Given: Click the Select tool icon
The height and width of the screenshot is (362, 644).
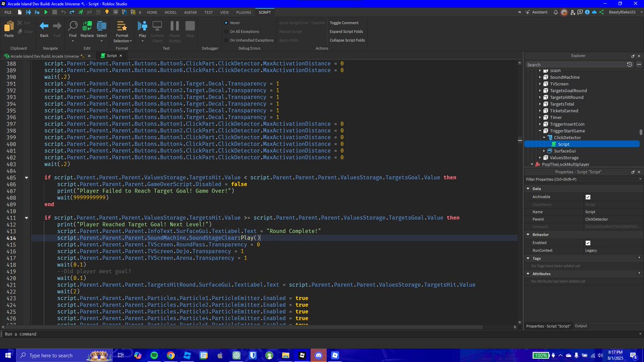Looking at the screenshot, I should click(x=101, y=26).
